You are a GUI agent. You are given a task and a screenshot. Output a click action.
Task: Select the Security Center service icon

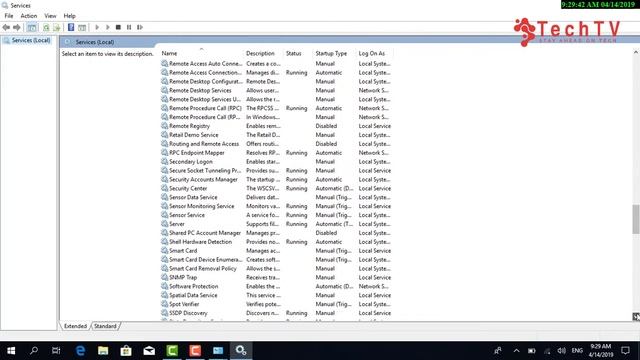164,188
